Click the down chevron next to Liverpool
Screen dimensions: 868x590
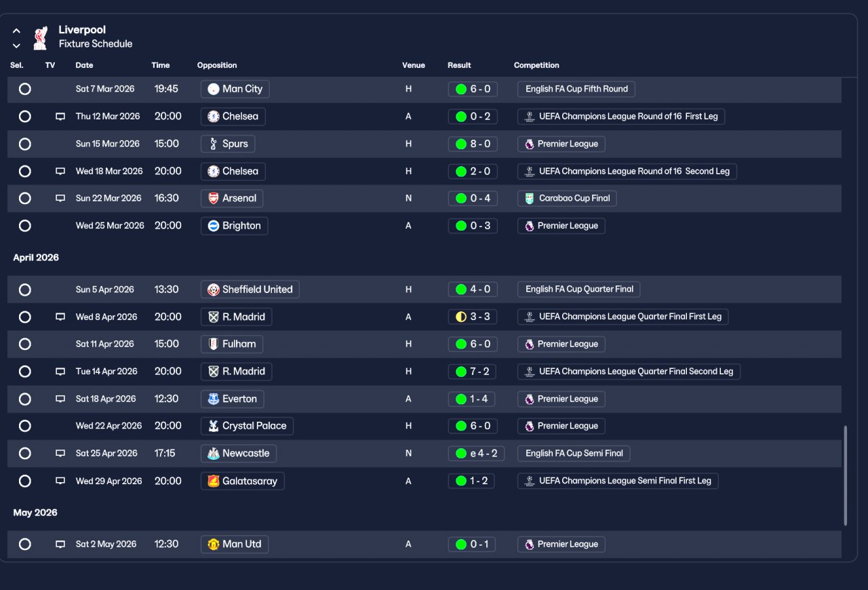(x=16, y=46)
